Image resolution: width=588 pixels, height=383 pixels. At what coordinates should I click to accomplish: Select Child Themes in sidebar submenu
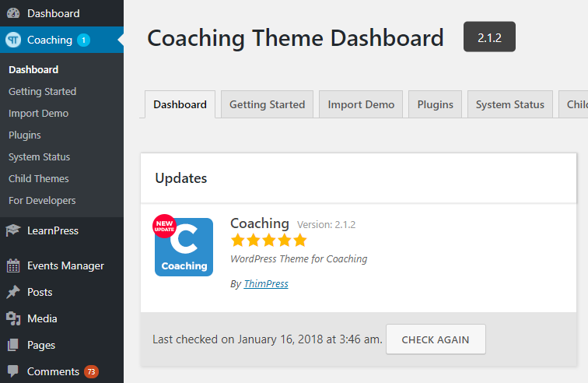pyautogui.click(x=39, y=179)
